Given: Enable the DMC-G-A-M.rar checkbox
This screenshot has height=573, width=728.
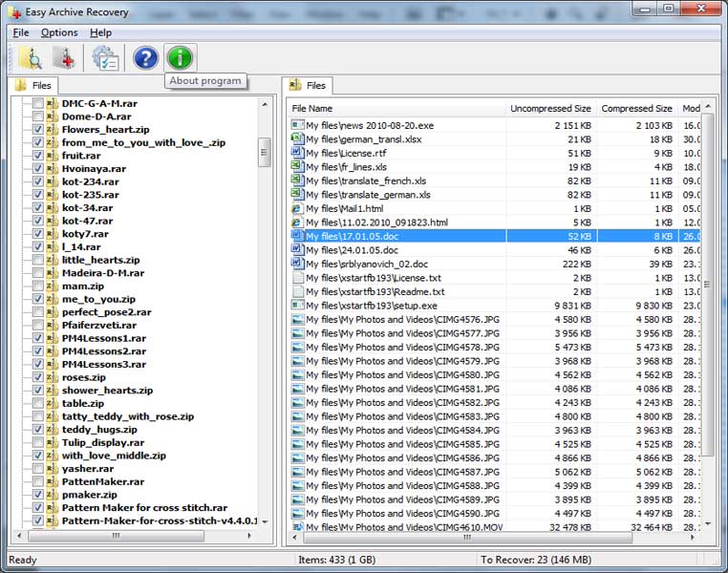Looking at the screenshot, I should pos(37,103).
